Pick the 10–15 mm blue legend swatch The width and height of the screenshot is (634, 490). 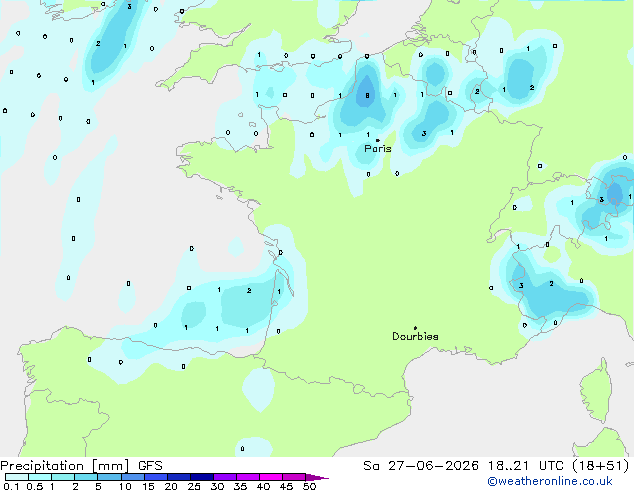(133, 477)
